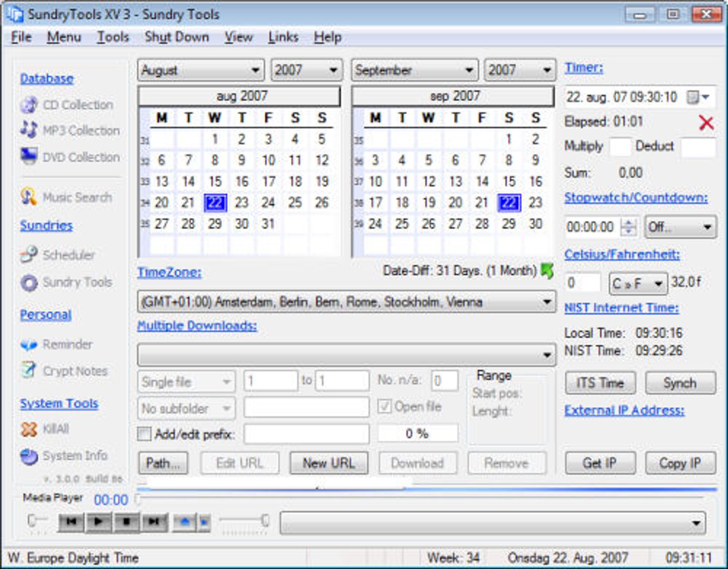Screen dimensions: 728x569
Task: Toggle the Add/edit prefix checkbox
Action: point(144,434)
